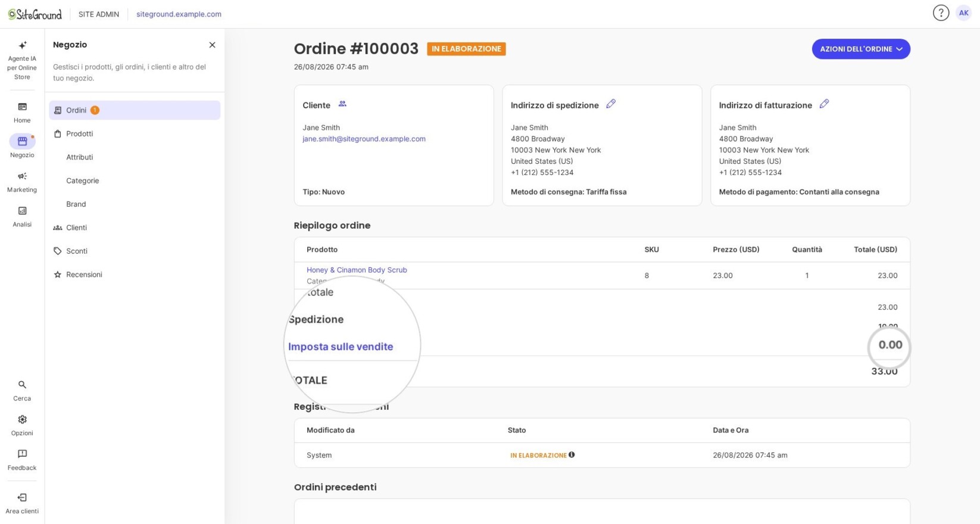Click Metodo di pagamento: Contanti alla consegna
This screenshot has width=980, height=524.
799,192
